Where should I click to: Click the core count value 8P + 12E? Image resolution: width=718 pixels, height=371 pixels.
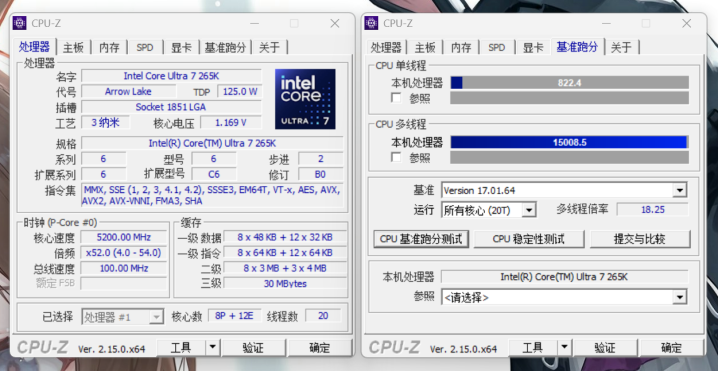(234, 316)
